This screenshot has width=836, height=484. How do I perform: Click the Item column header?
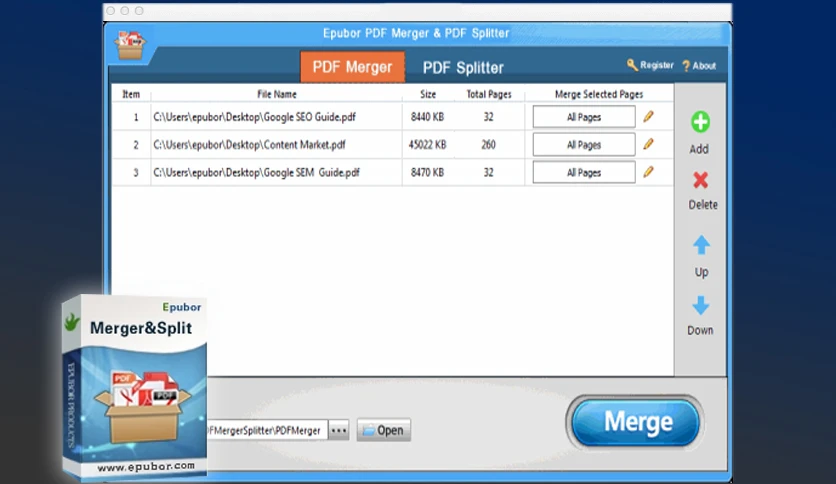click(x=131, y=94)
